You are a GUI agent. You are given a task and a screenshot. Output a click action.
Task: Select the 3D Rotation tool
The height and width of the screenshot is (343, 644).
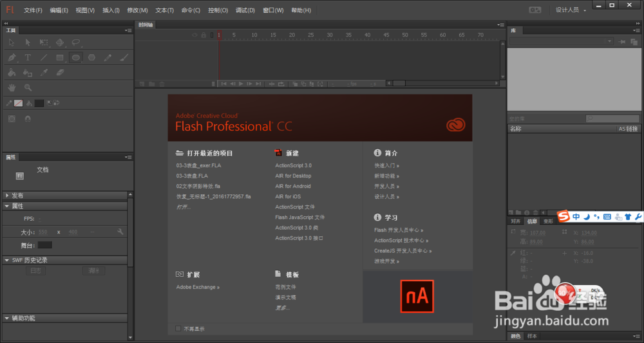click(60, 42)
